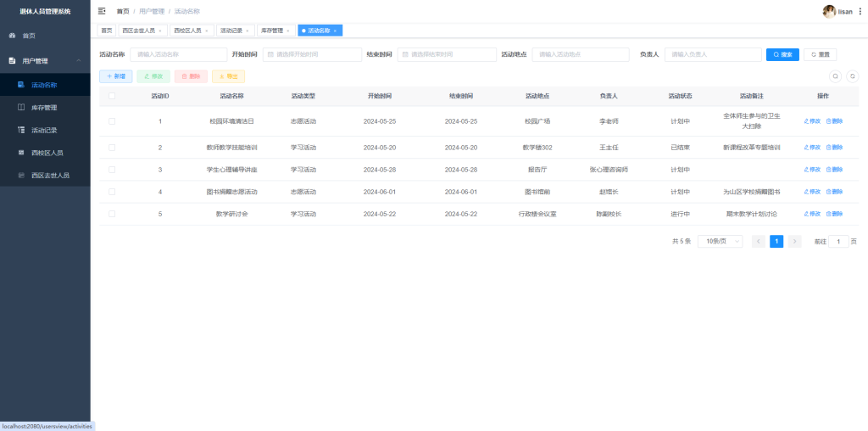Viewport: 868px width, 431px height.
Task: Click the lisan user avatar
Action: tap(829, 11)
